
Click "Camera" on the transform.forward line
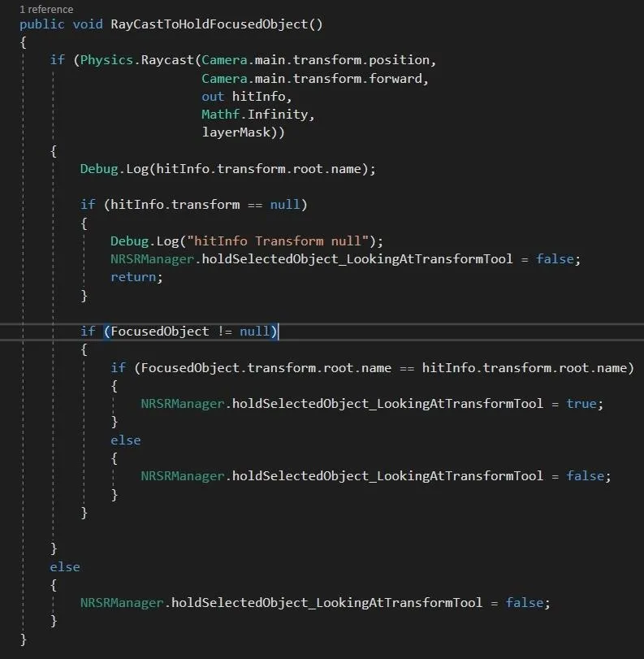[224, 79]
